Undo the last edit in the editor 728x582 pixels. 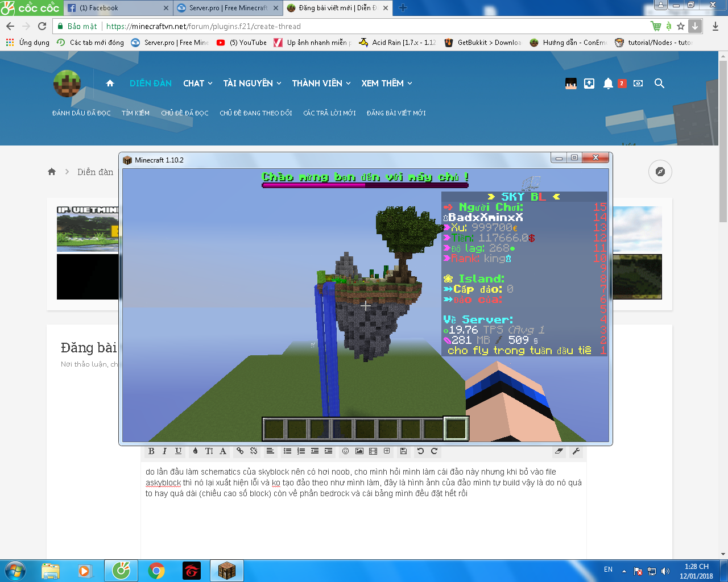(420, 451)
